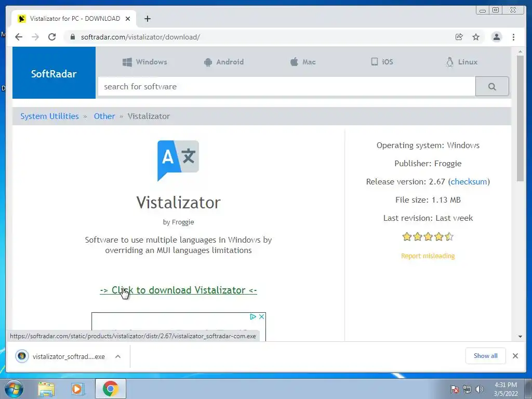Open the checksum link
Viewport: 532px width, 399px height.
[469, 181]
